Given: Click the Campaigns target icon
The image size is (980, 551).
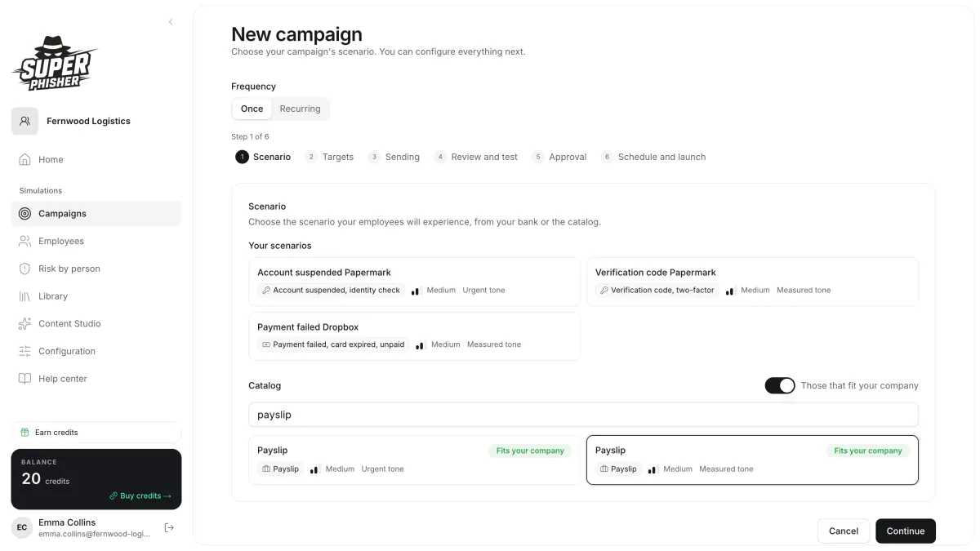Looking at the screenshot, I should (x=24, y=214).
